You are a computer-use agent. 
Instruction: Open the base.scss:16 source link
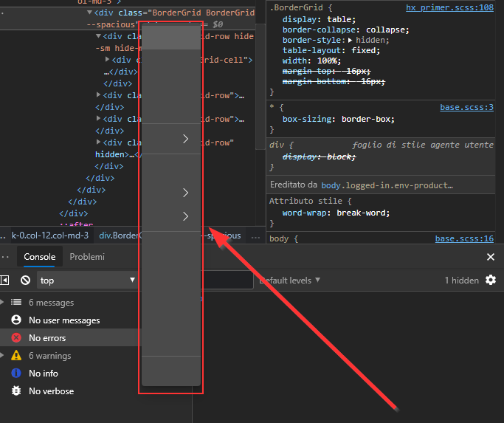click(x=464, y=238)
